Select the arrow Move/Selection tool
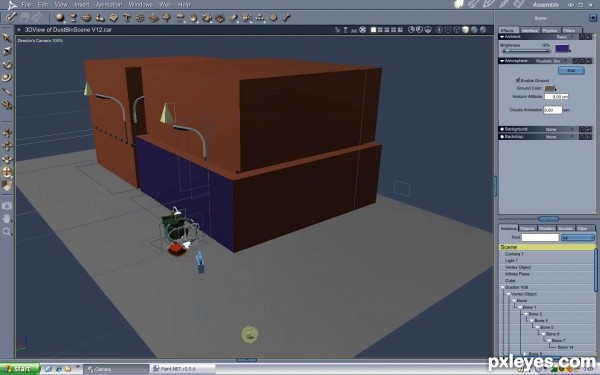The height and width of the screenshot is (375, 600). (x=7, y=38)
